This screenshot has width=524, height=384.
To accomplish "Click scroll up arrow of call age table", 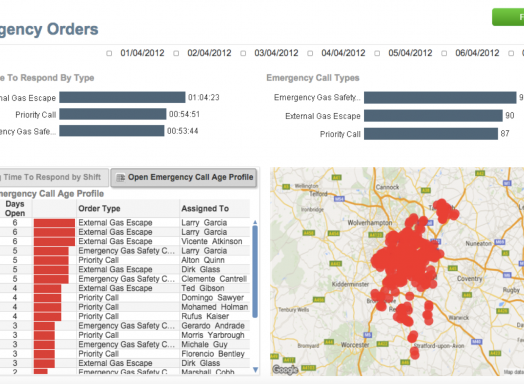I will pyautogui.click(x=255, y=222).
